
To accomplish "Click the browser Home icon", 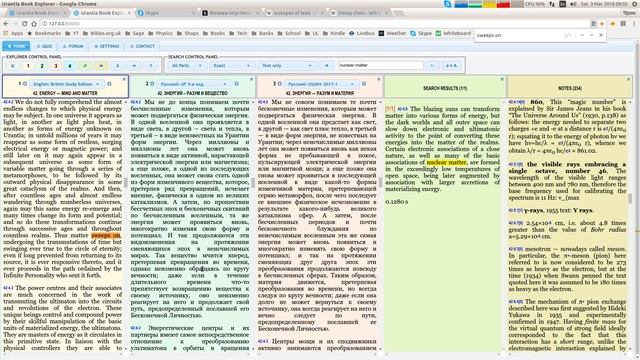I will pos(34,24).
